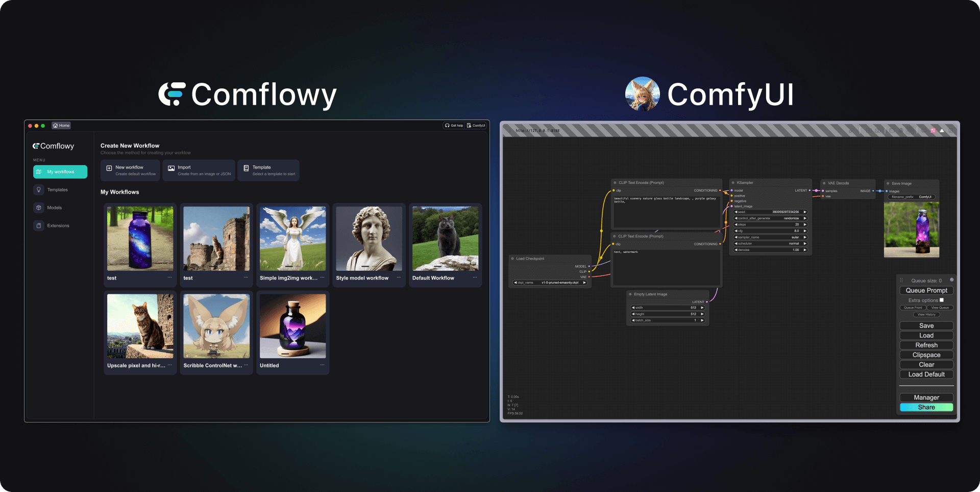Click the ComfyUI button in Comflowy title bar
This screenshot has width=980, height=492.
(476, 125)
